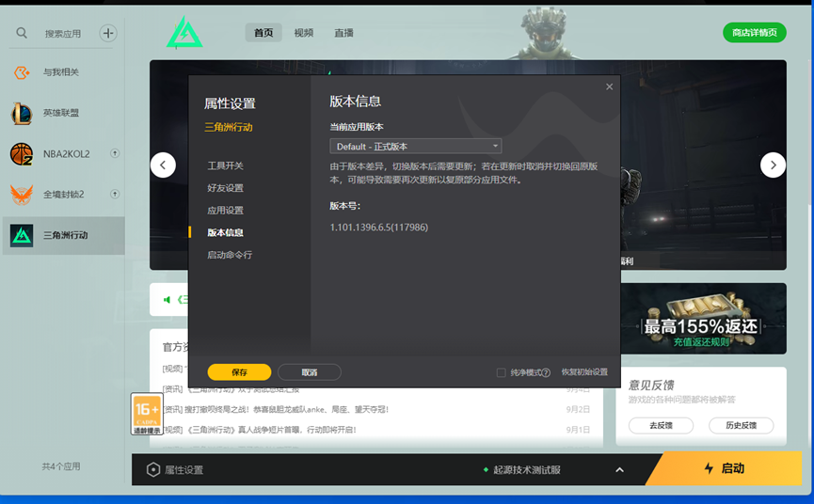Screen dimensions: 814x504
Task: Close the 属性设置 dialog
Action: 610,87
